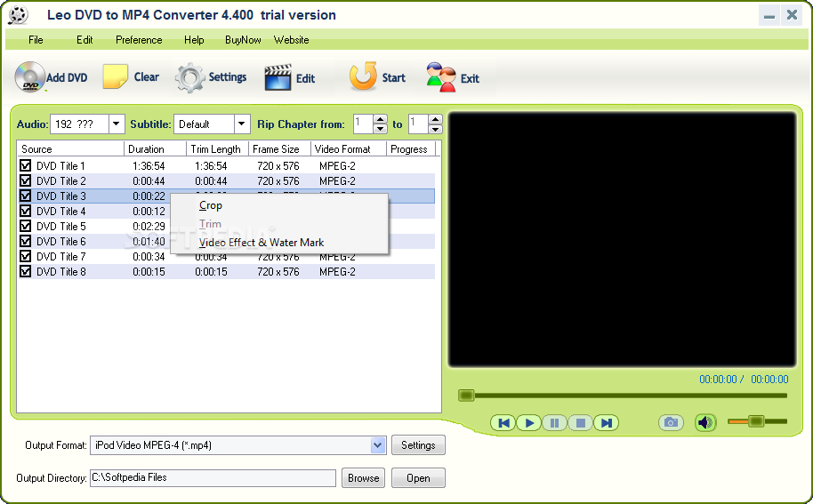Click the Duration column header

pyautogui.click(x=155, y=149)
